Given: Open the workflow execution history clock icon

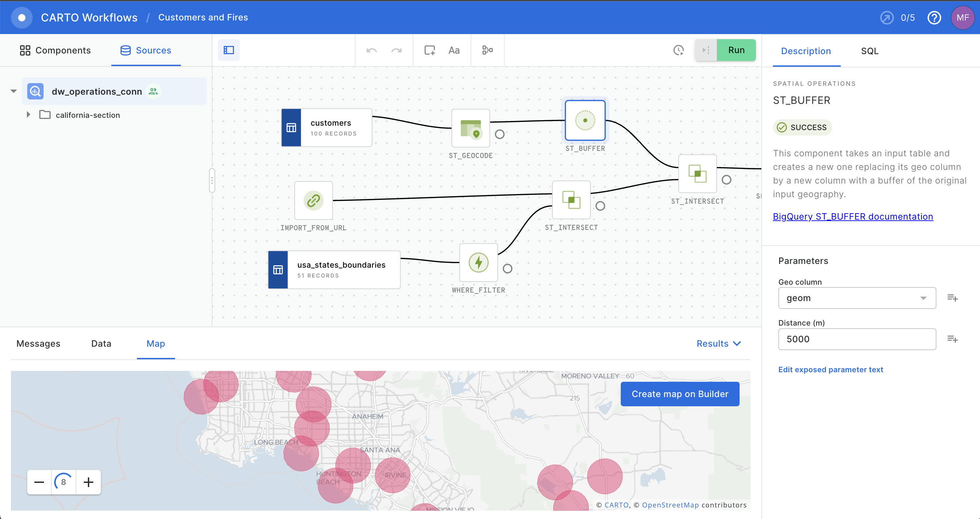Looking at the screenshot, I should (x=679, y=50).
